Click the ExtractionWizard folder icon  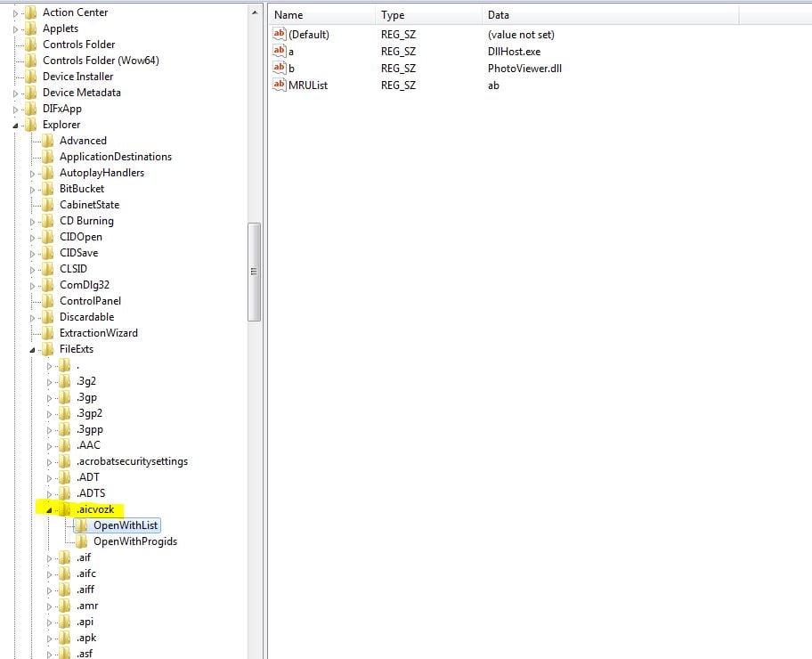pos(48,333)
